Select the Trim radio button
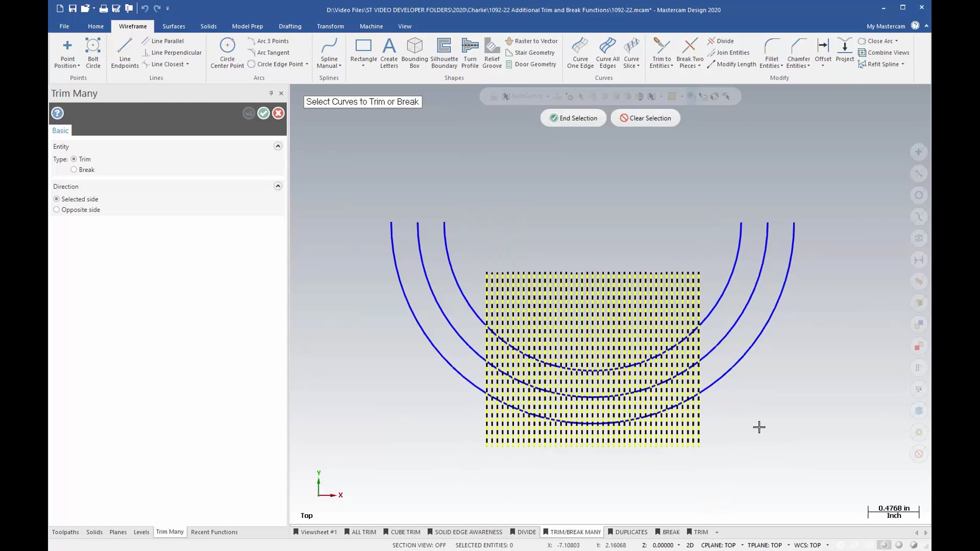980x551 pixels. (73, 159)
